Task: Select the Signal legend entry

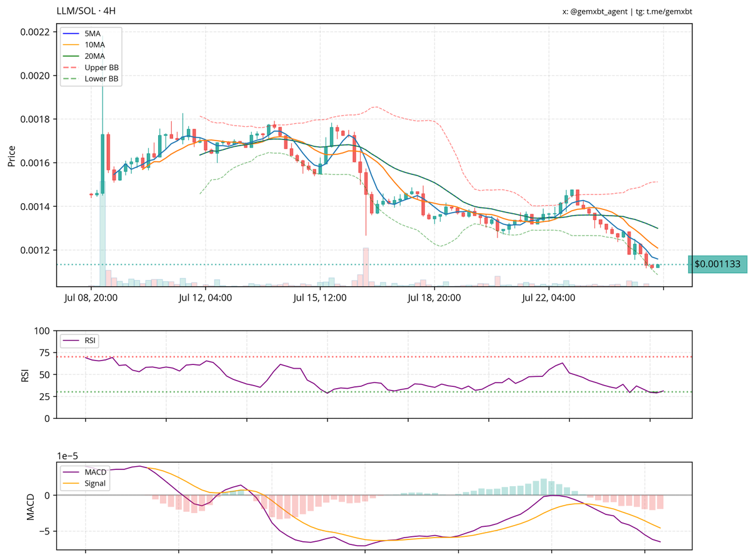Action: click(84, 483)
